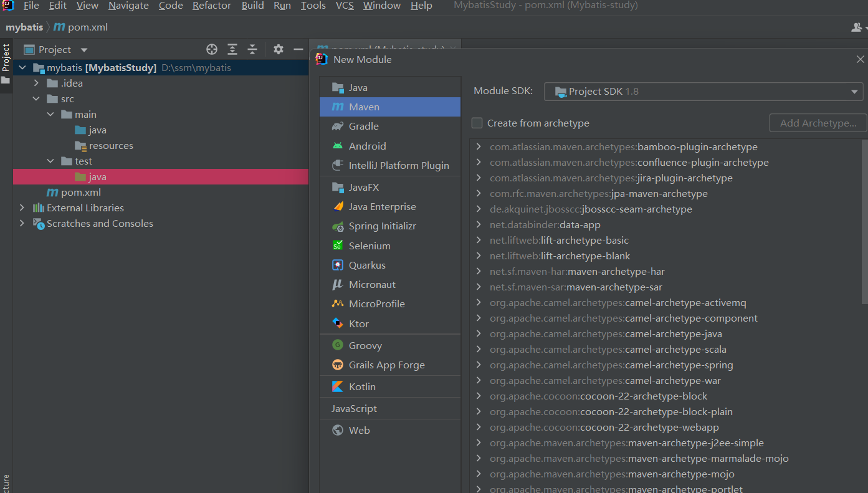Viewport: 868px width, 493px height.
Task: Select the Web globe icon
Action: click(x=338, y=431)
